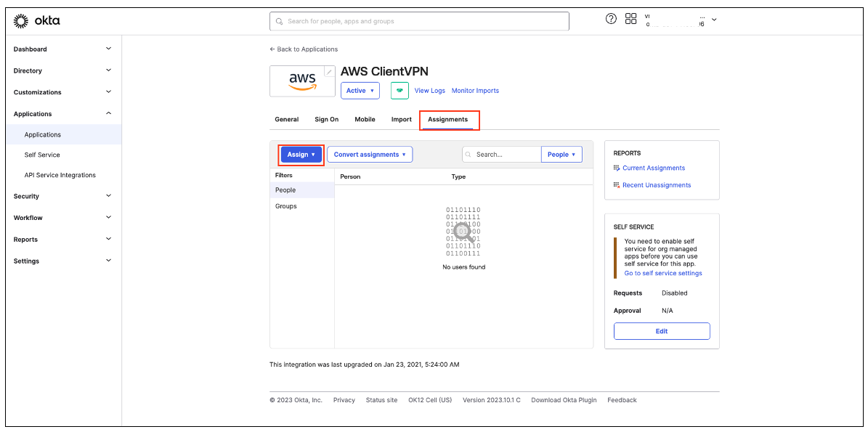Viewport: 868px width, 432px height.
Task: Open Applications submenu item in sidebar
Action: coord(43,134)
